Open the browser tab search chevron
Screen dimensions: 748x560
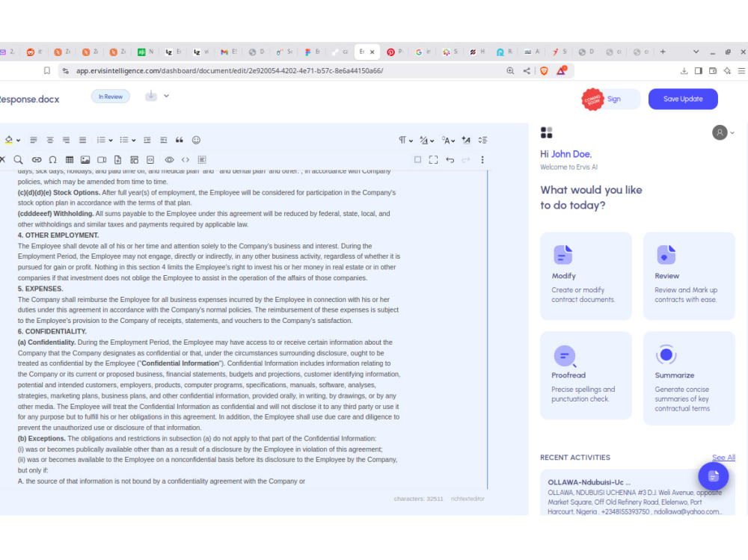click(696, 52)
